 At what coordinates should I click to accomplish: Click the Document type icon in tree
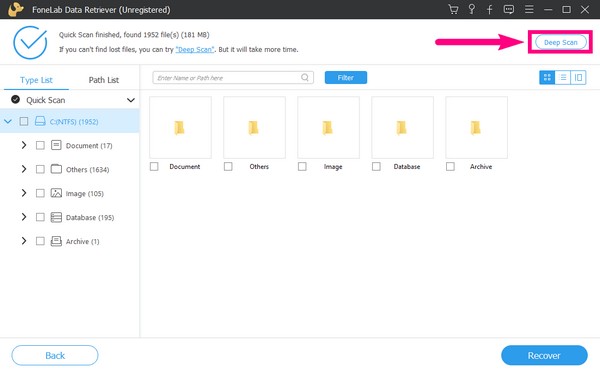[56, 145]
